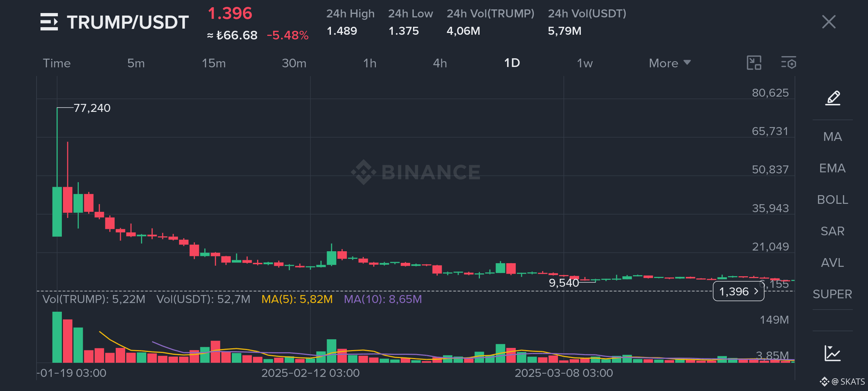Screen dimensions: 868x391
Task: Click the 80,625 price axis label
Action: (x=770, y=93)
